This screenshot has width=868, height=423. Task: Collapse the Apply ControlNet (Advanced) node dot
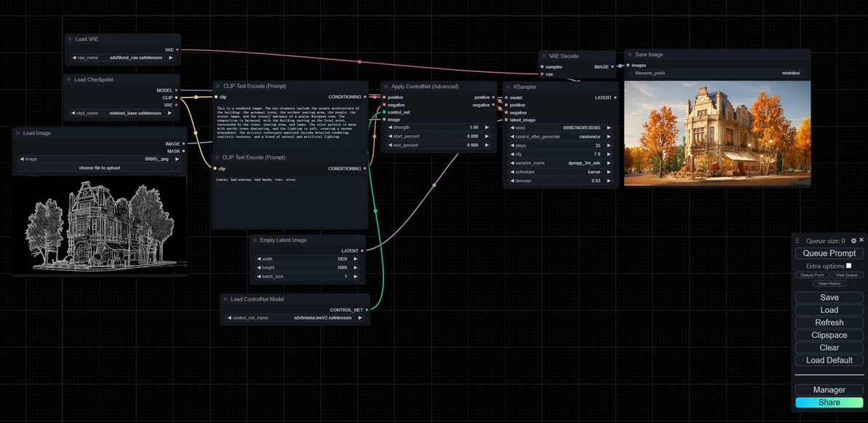(x=387, y=87)
